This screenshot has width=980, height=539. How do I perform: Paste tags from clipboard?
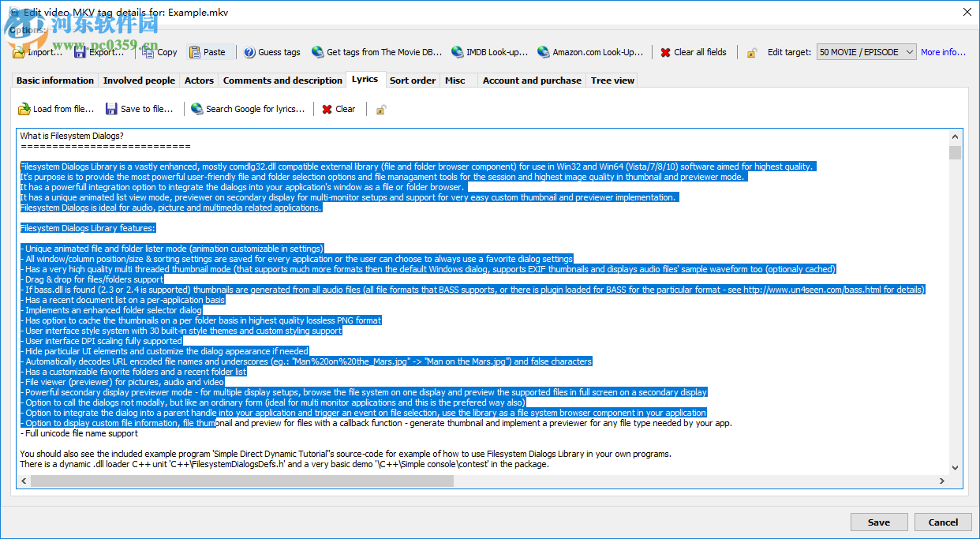(x=209, y=51)
